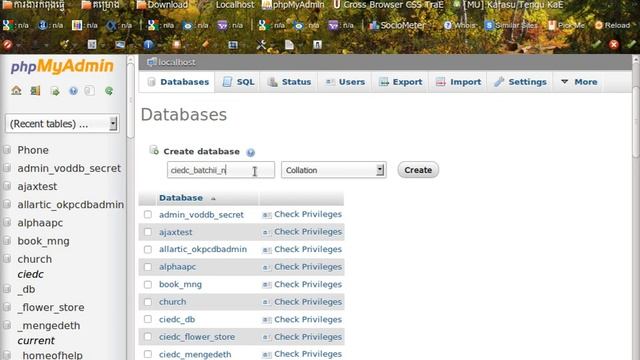Tick the ciedc_flower_store checkbox

pos(148,337)
